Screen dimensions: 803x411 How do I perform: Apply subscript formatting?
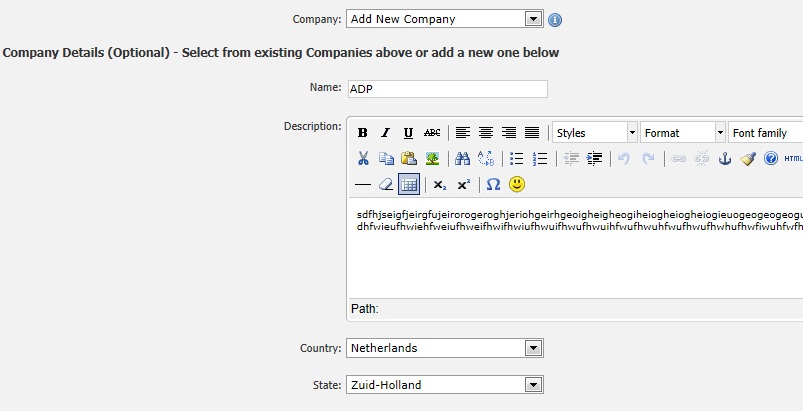pos(439,184)
